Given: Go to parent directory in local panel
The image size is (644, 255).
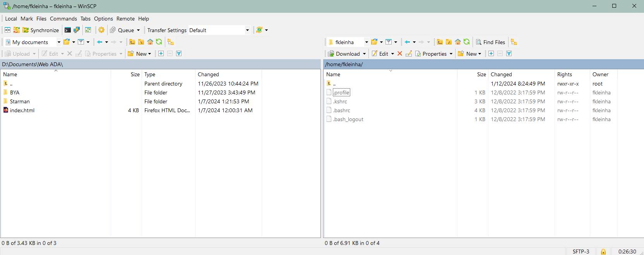Looking at the screenshot, I should (132, 42).
